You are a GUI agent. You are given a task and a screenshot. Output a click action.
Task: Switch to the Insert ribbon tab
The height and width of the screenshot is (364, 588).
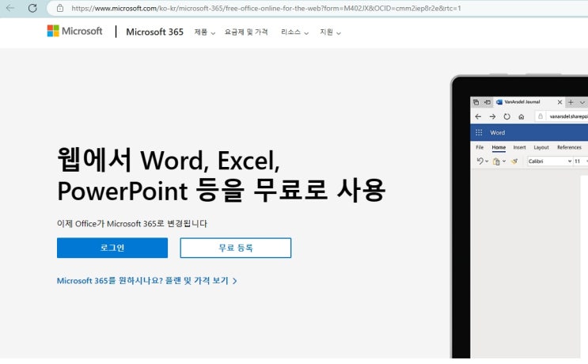click(x=519, y=147)
